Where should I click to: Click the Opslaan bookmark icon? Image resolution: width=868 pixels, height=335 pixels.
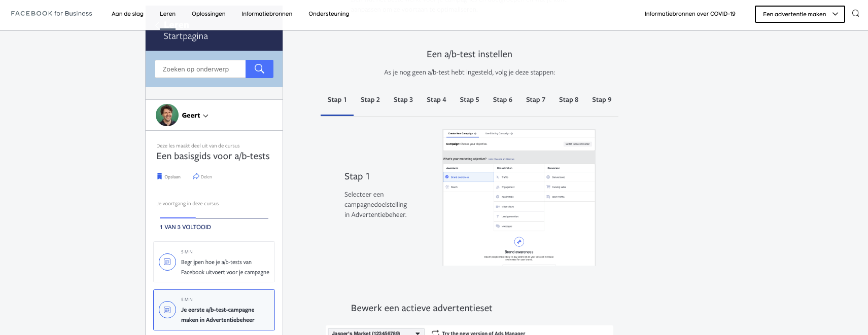point(159,176)
